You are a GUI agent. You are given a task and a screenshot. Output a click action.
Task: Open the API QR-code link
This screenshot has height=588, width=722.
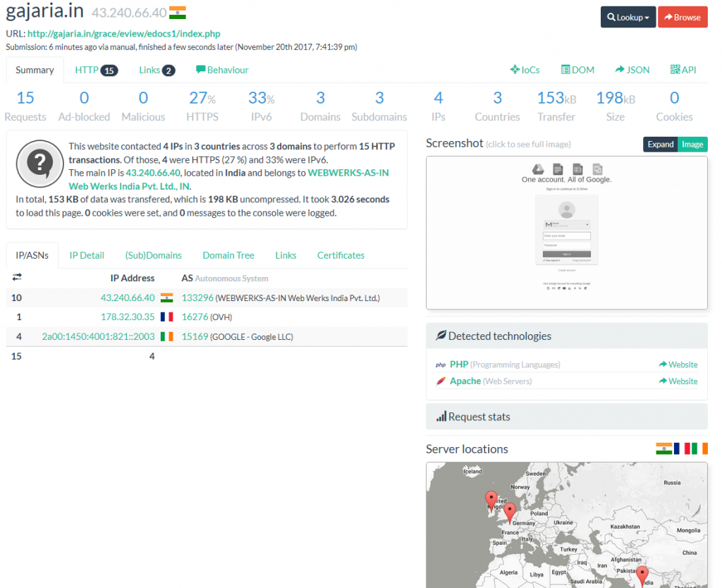coord(683,70)
